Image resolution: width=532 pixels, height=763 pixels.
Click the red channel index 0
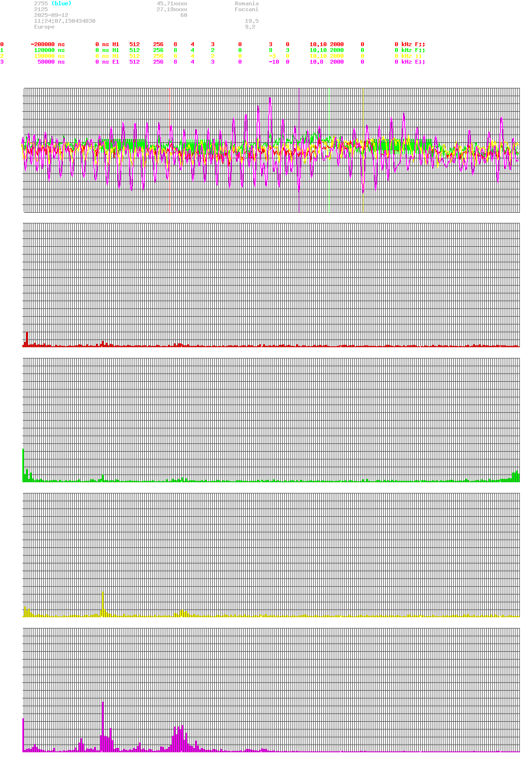(2, 44)
